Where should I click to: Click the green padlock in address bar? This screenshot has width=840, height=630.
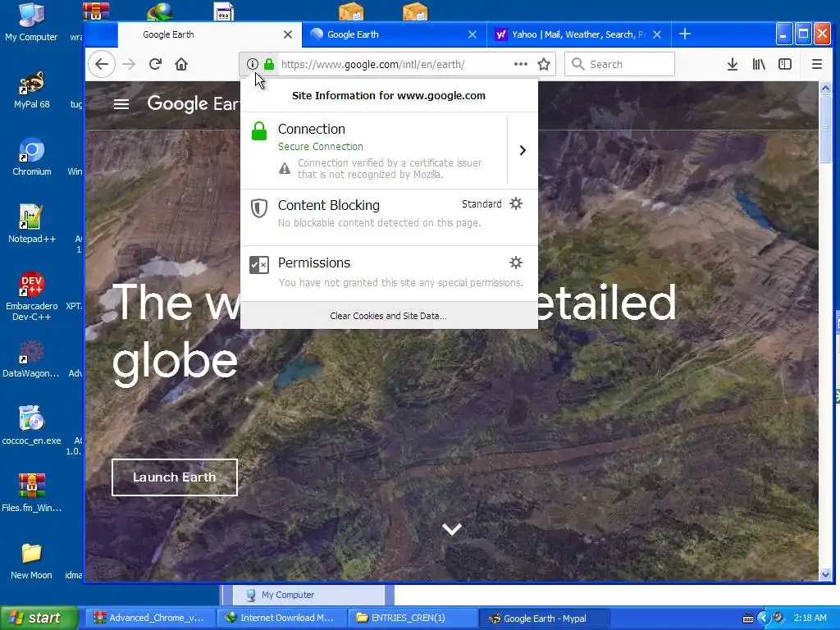[x=269, y=64]
